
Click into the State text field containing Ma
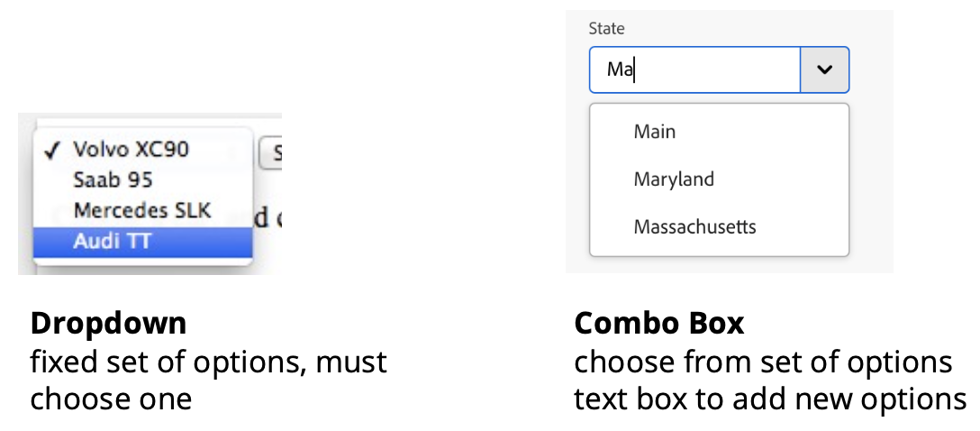694,69
